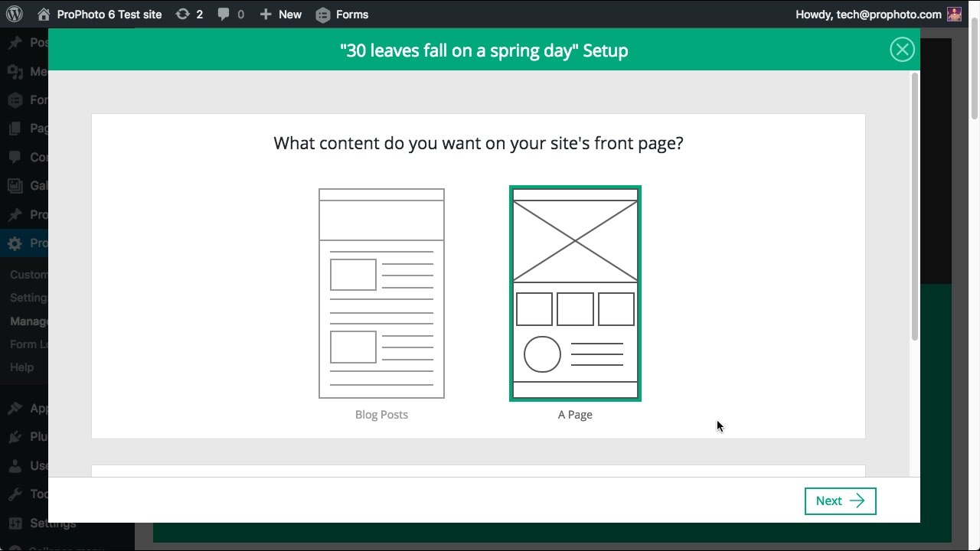Close the setup dialog with the X icon
Screen dimensions: 980x551
pos(902,50)
